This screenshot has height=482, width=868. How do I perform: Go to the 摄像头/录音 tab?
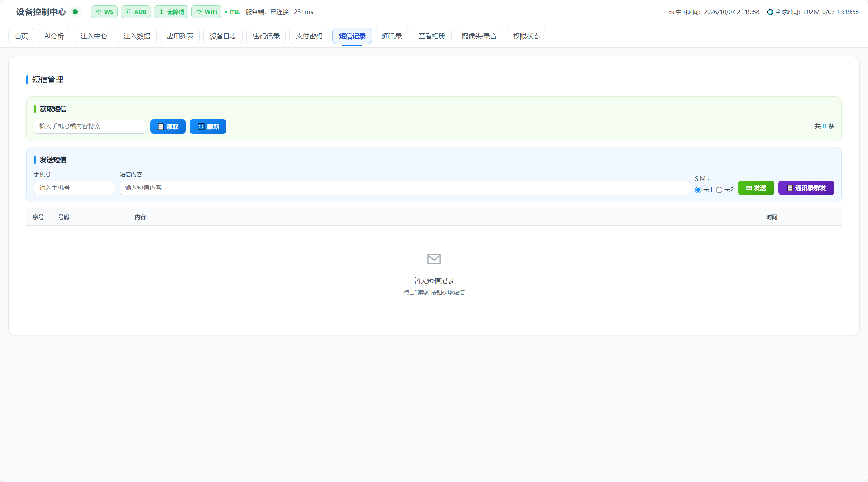coord(479,36)
